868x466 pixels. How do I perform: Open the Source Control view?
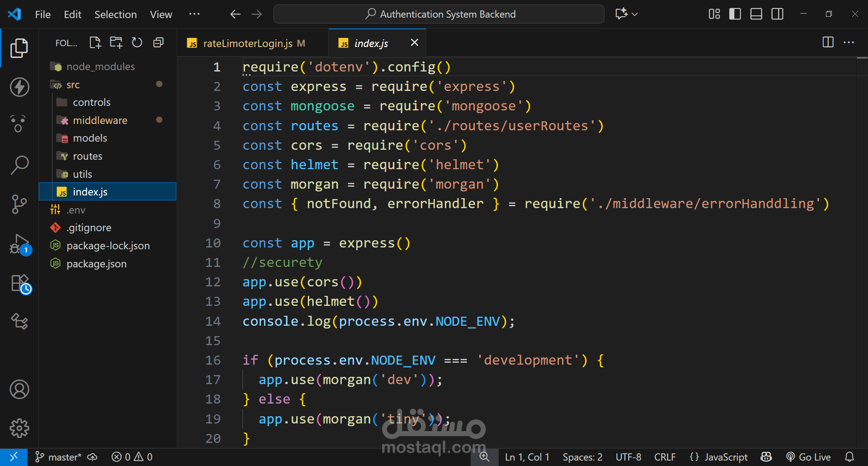(x=19, y=204)
